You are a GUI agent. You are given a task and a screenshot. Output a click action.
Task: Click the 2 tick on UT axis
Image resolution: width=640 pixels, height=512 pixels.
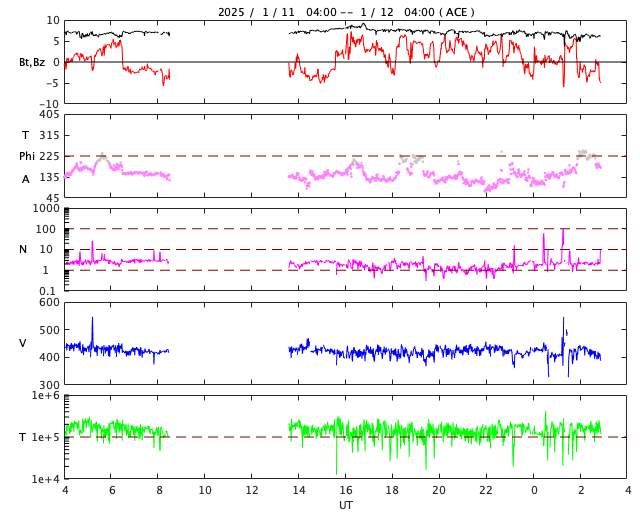pos(581,490)
